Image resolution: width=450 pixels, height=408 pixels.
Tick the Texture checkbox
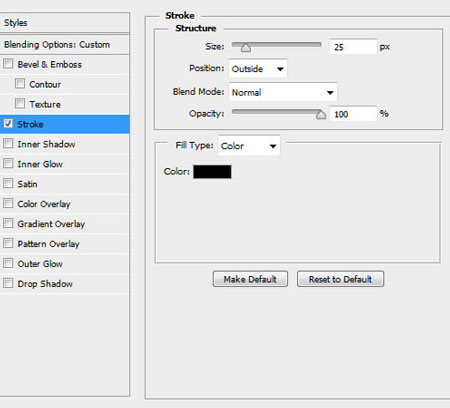[x=20, y=103]
